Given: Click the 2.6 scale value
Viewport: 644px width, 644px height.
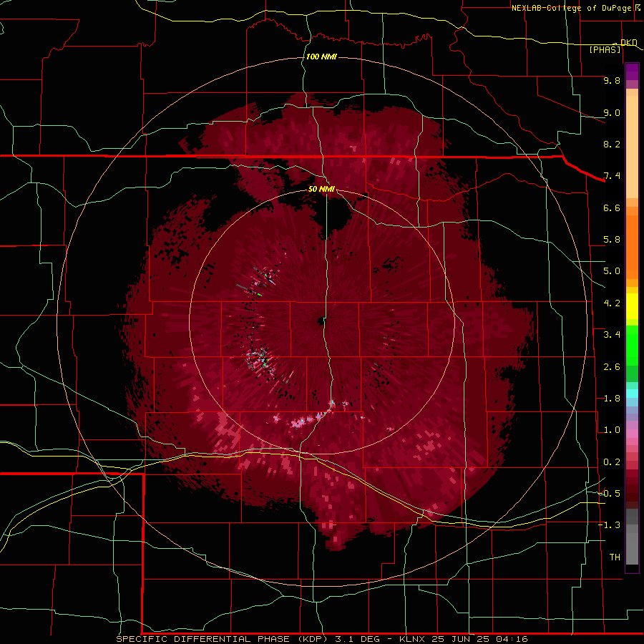Looking at the screenshot, I should tap(612, 367).
